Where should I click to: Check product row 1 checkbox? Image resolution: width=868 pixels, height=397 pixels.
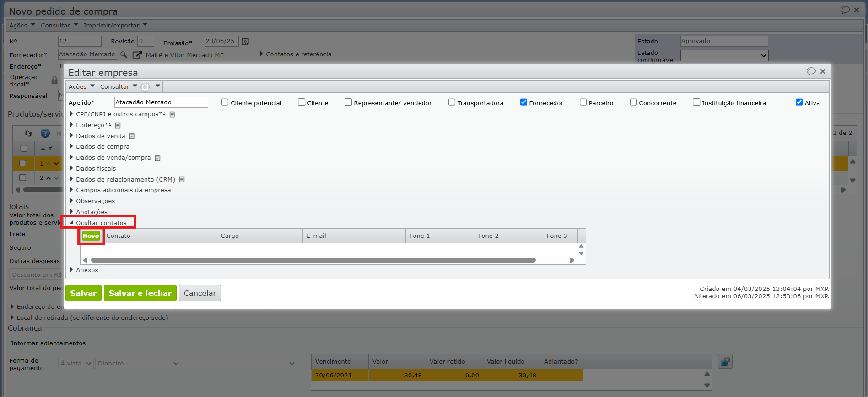[22, 163]
